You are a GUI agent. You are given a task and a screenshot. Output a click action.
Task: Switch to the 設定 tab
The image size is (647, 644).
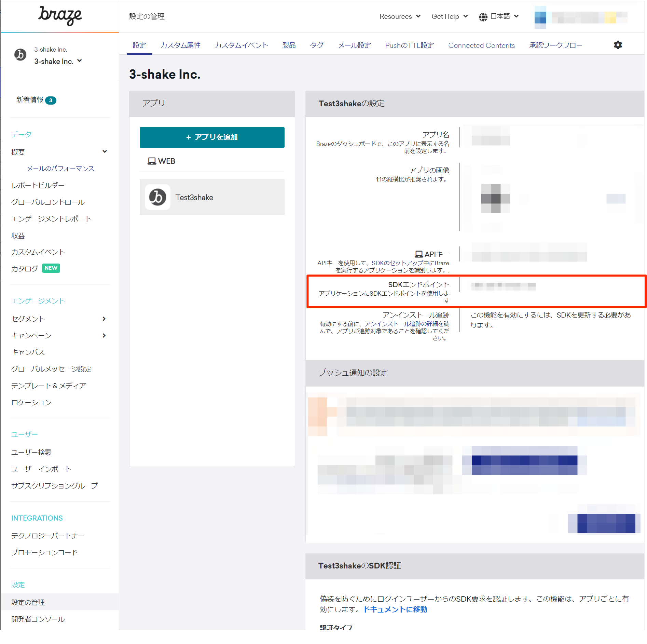139,45
